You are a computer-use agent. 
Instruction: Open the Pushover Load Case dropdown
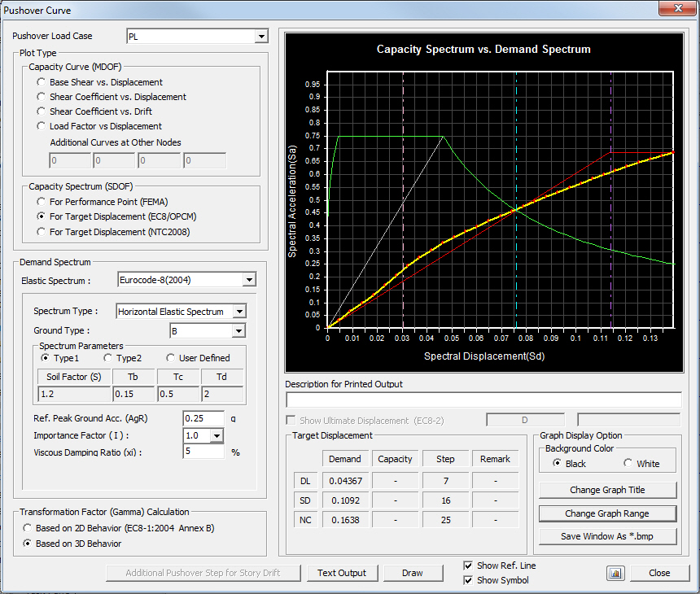click(x=261, y=37)
